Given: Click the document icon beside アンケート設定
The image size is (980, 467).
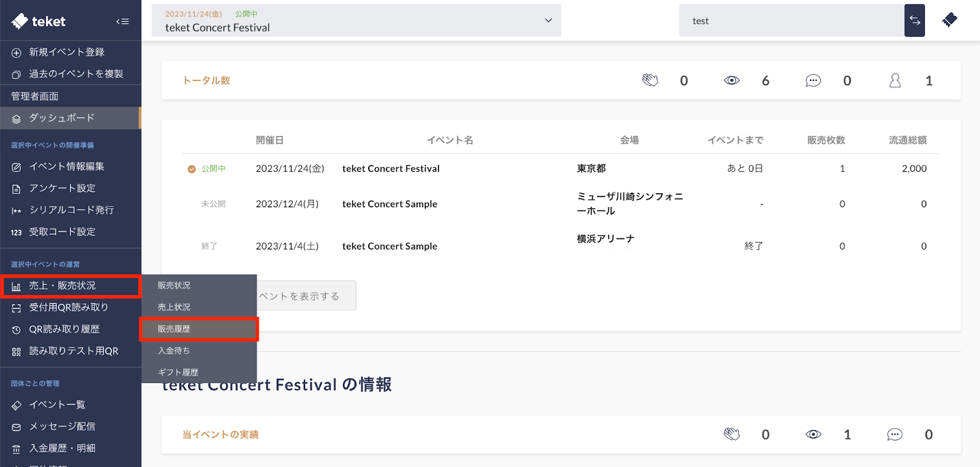Looking at the screenshot, I should tap(17, 189).
